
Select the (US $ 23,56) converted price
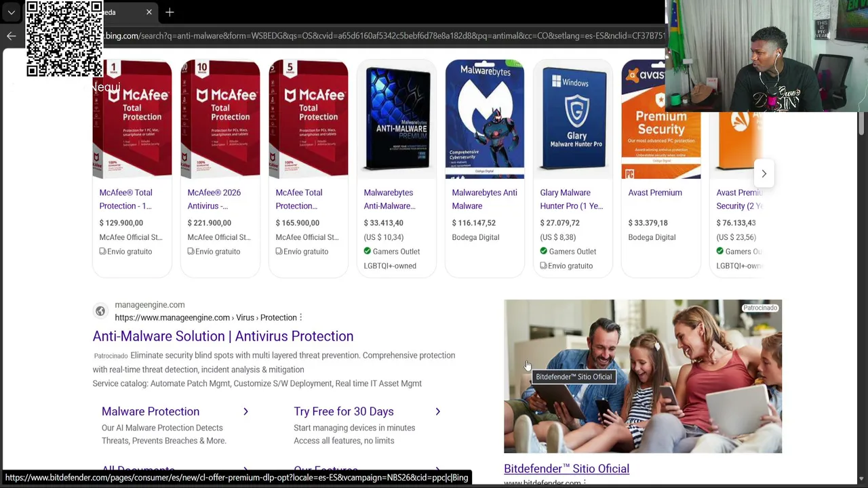tap(736, 237)
